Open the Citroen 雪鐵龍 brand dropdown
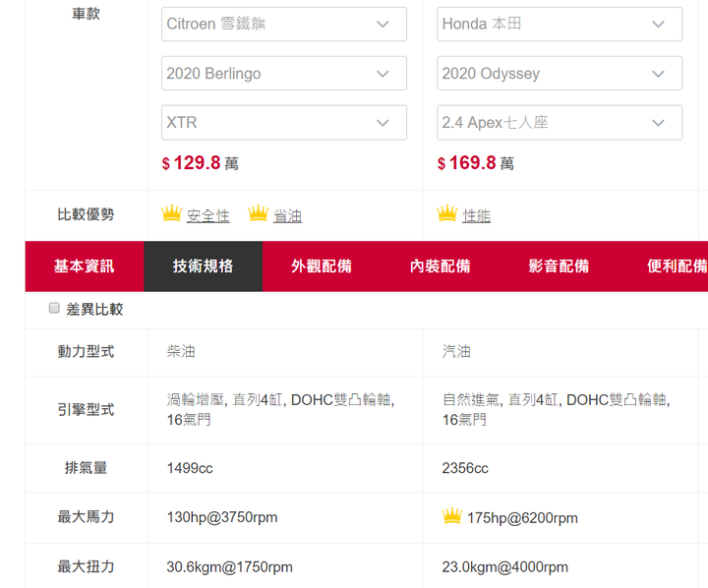Viewport: 708px width, 588px height. (284, 24)
